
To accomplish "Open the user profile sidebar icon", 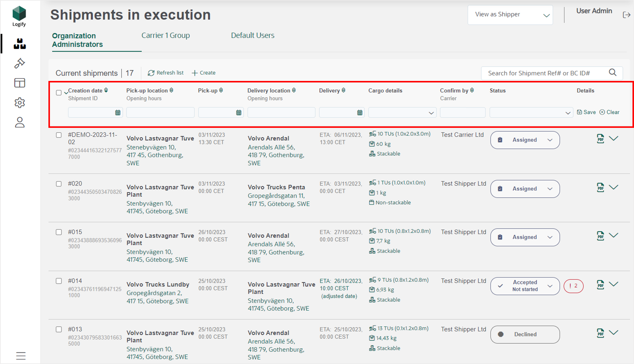I will tap(20, 122).
